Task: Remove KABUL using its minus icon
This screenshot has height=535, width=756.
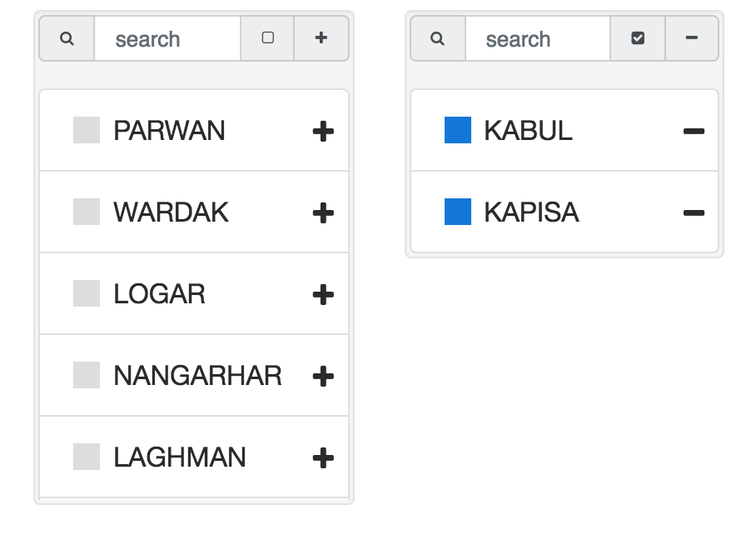Action: [694, 132]
